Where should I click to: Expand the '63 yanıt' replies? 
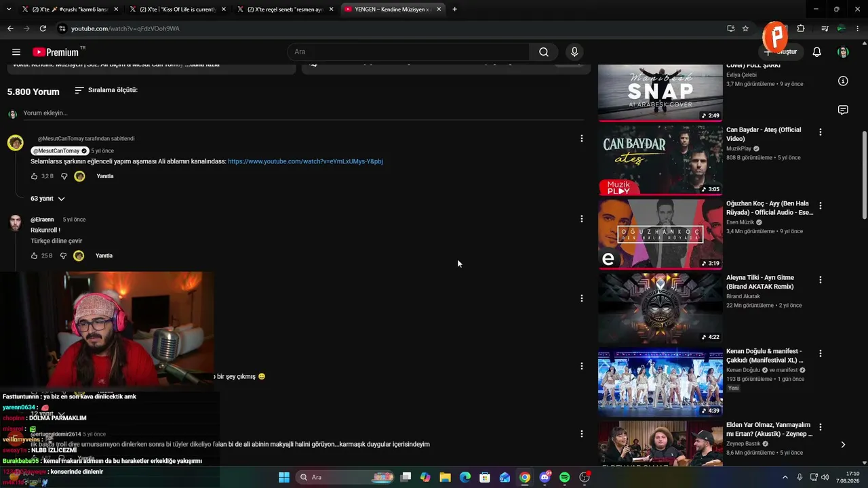47,199
